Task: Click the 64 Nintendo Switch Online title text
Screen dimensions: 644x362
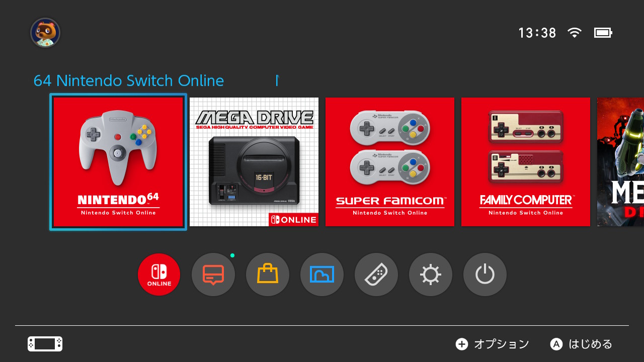Action: coord(129,80)
